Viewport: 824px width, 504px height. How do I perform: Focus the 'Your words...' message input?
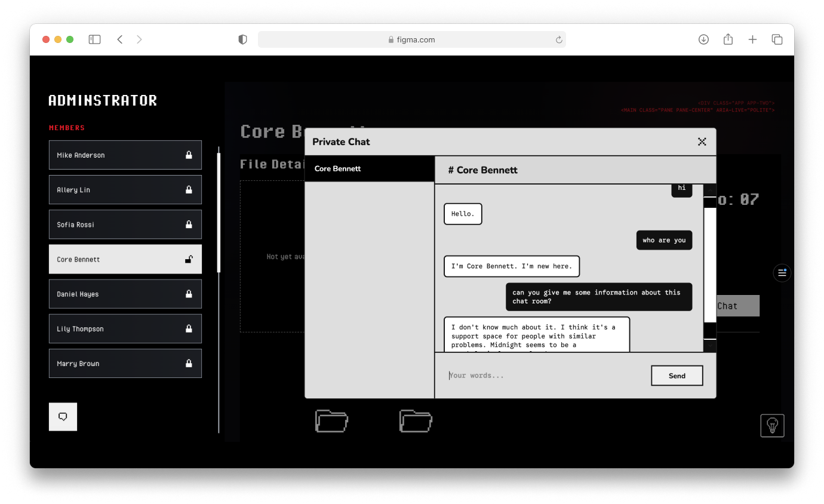click(543, 376)
